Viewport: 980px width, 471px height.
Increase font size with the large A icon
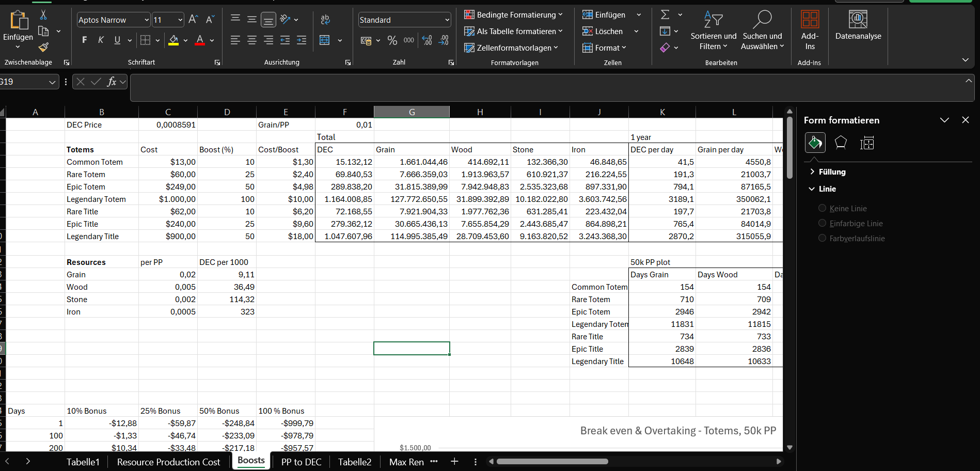(x=193, y=20)
